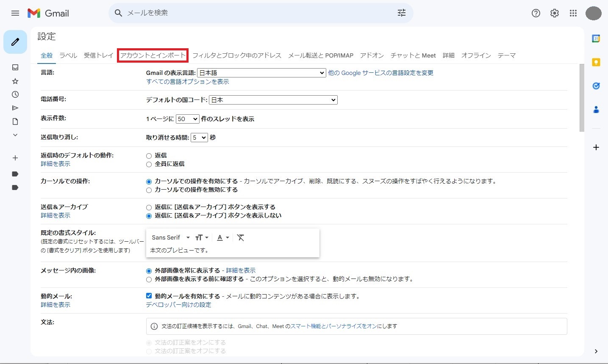Uncheck '動的メールを有効にする' checkbox

coord(149,296)
